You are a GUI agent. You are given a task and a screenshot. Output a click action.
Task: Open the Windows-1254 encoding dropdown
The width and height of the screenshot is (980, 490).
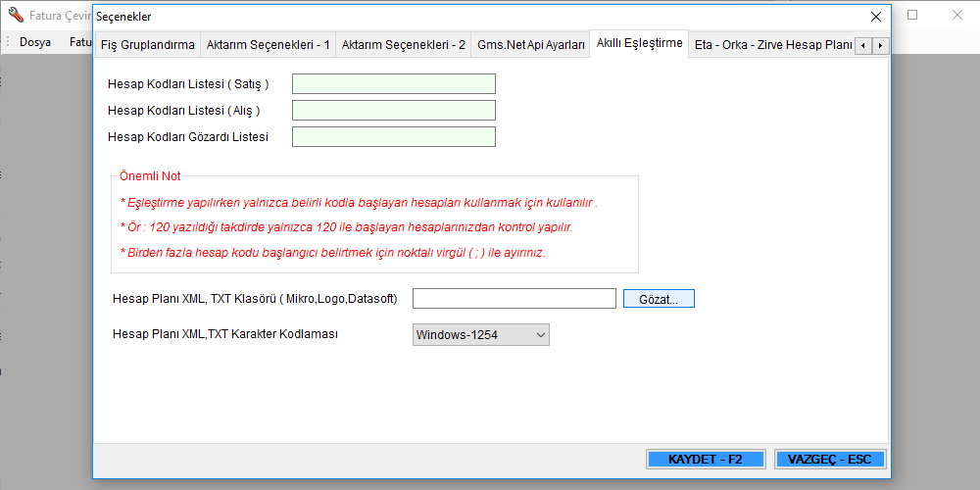pyautogui.click(x=480, y=335)
